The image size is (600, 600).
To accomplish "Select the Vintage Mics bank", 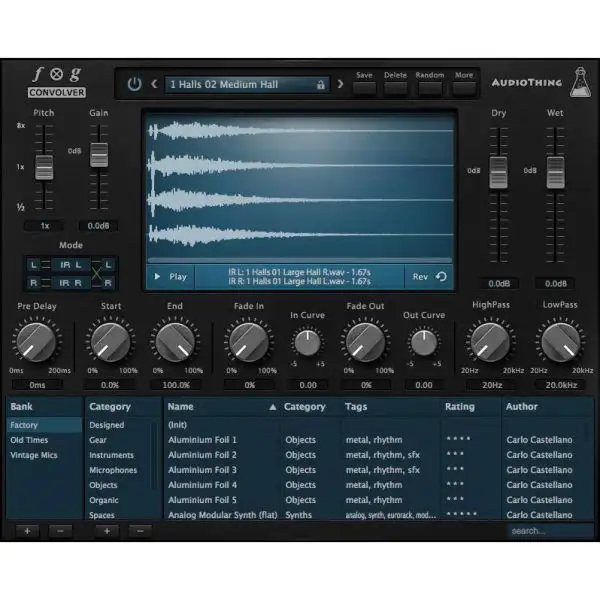I will (x=35, y=455).
